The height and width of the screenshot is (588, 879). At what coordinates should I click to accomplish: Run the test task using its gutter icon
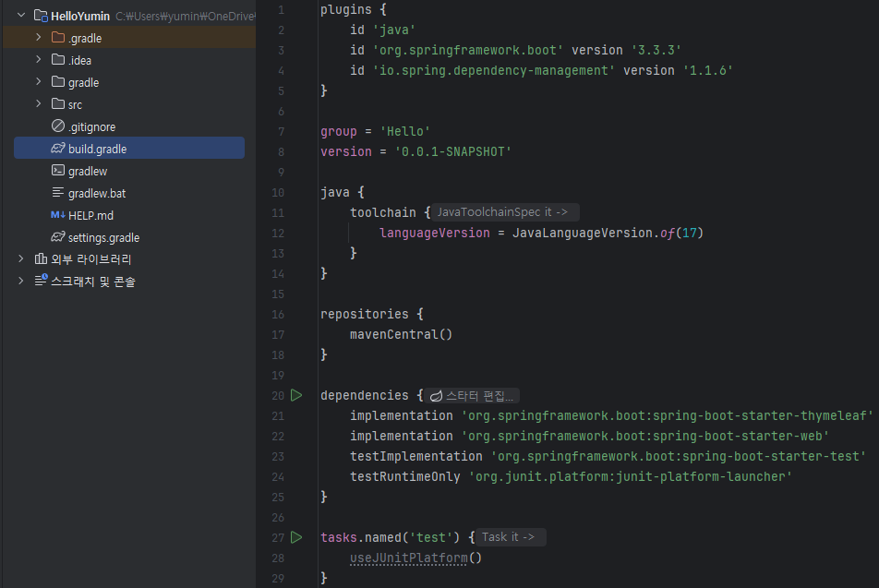click(x=296, y=537)
